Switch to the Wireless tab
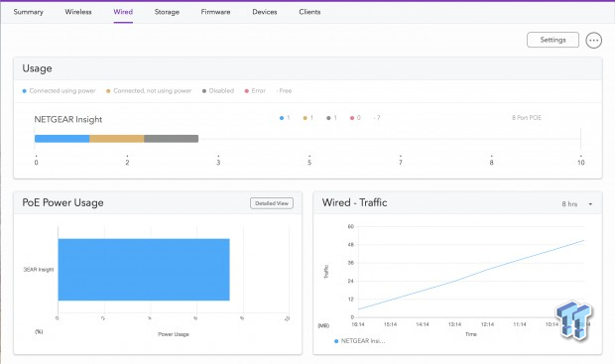Screen dimensions: 615x364 (78, 12)
